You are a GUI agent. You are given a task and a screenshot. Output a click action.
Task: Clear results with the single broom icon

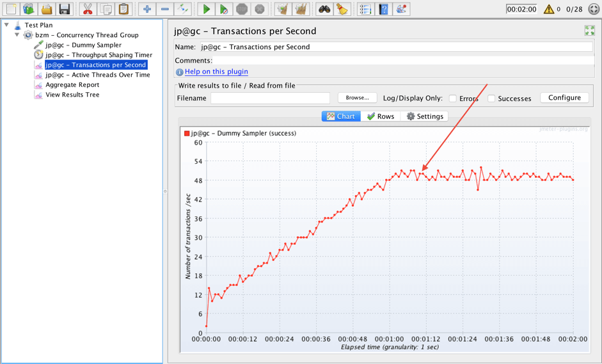(x=283, y=9)
